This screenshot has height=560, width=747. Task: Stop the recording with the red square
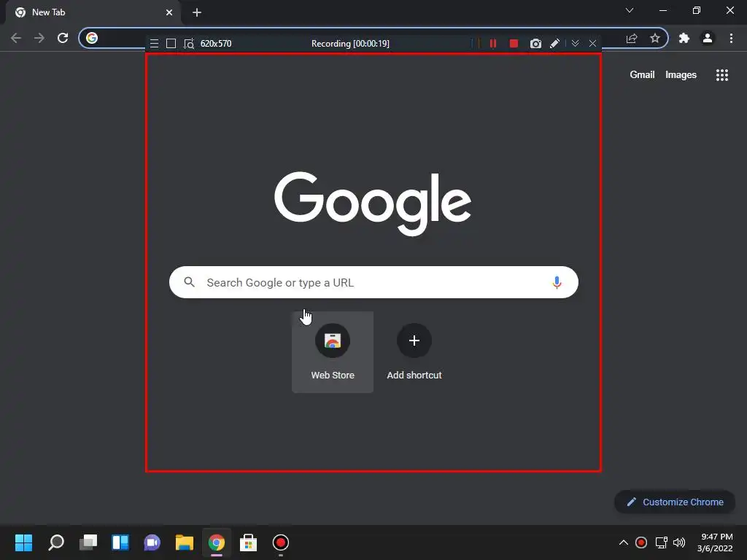pyautogui.click(x=514, y=43)
